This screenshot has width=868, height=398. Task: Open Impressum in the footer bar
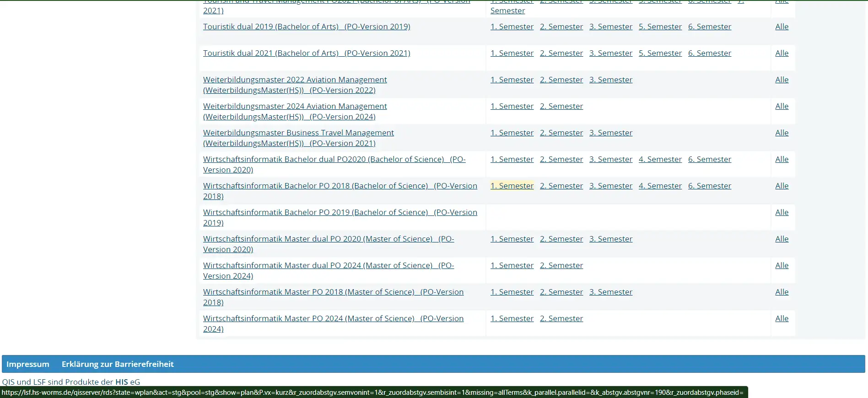coord(27,364)
